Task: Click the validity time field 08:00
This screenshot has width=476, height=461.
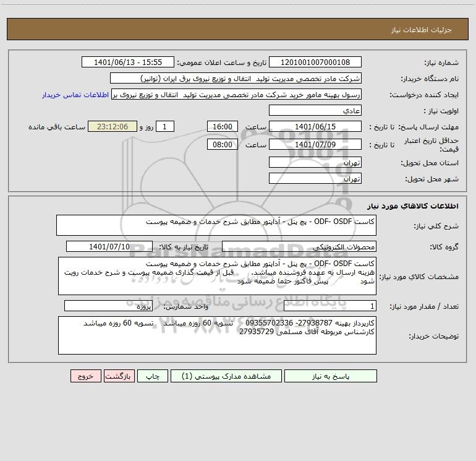Action: click(222, 144)
